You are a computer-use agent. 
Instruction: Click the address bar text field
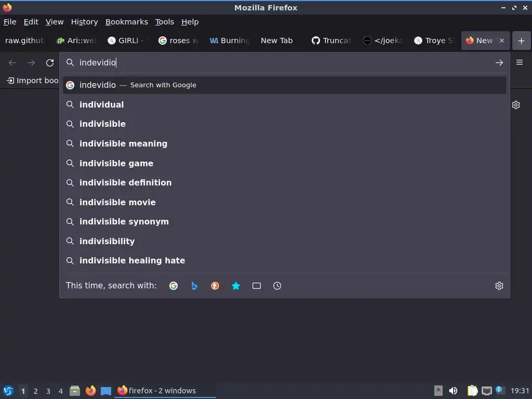click(x=285, y=63)
